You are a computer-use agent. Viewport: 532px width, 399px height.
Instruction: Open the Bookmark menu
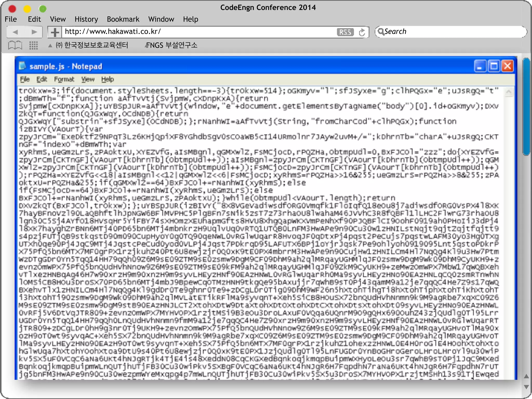[x=123, y=19]
